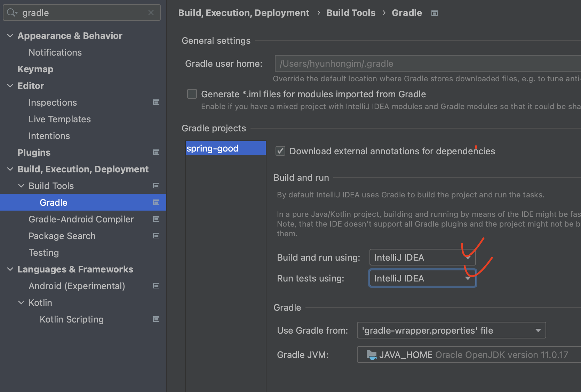
Task: Click project-level icon beside Kotlin Scripting
Action: coord(156,319)
